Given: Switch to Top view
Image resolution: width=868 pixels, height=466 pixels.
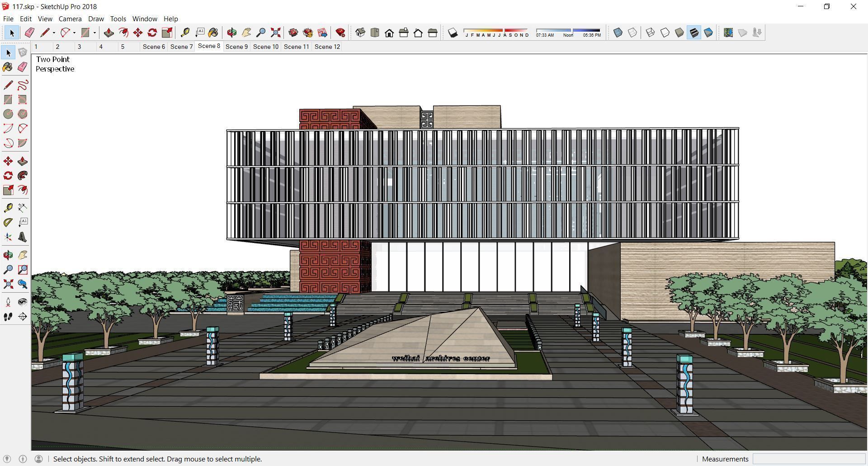Looking at the screenshot, I should 375,33.
